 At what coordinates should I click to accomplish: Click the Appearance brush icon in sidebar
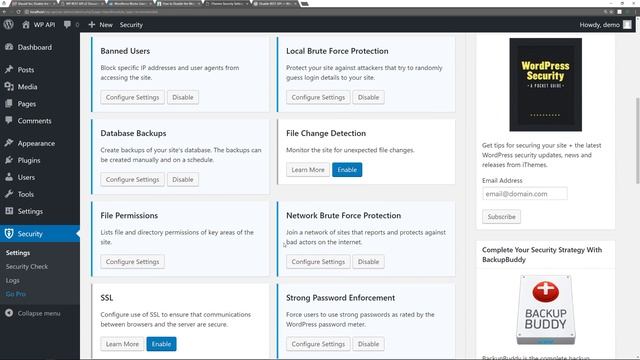tap(9, 143)
